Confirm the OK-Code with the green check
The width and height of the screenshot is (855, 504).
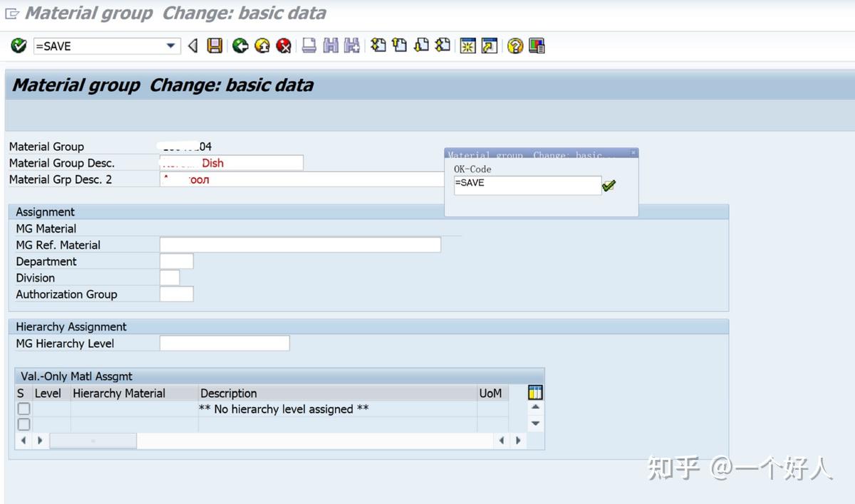(x=609, y=185)
